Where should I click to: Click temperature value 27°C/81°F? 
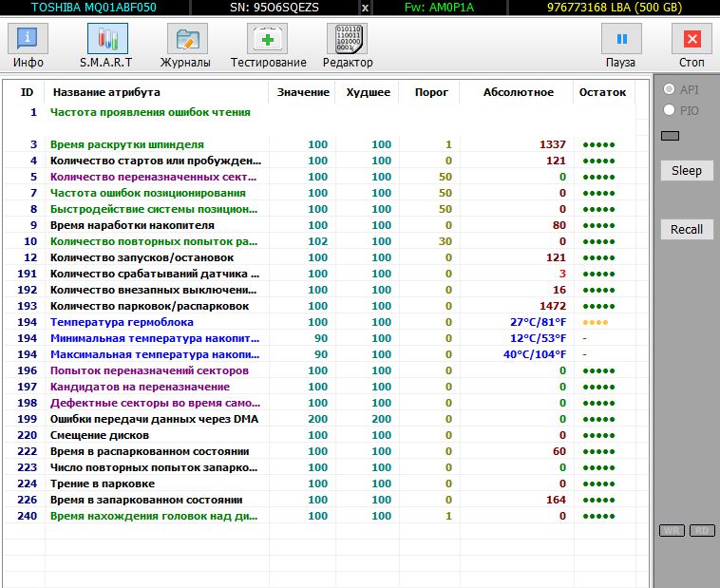point(539,322)
